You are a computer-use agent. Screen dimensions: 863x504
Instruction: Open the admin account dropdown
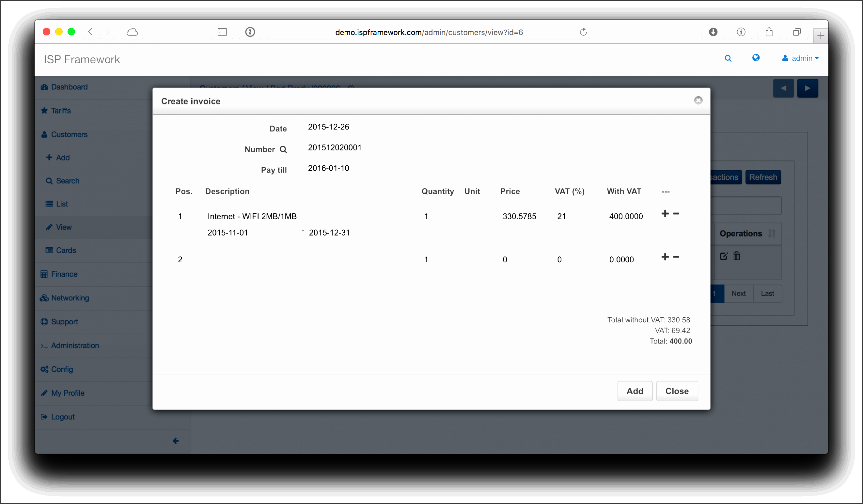(801, 58)
